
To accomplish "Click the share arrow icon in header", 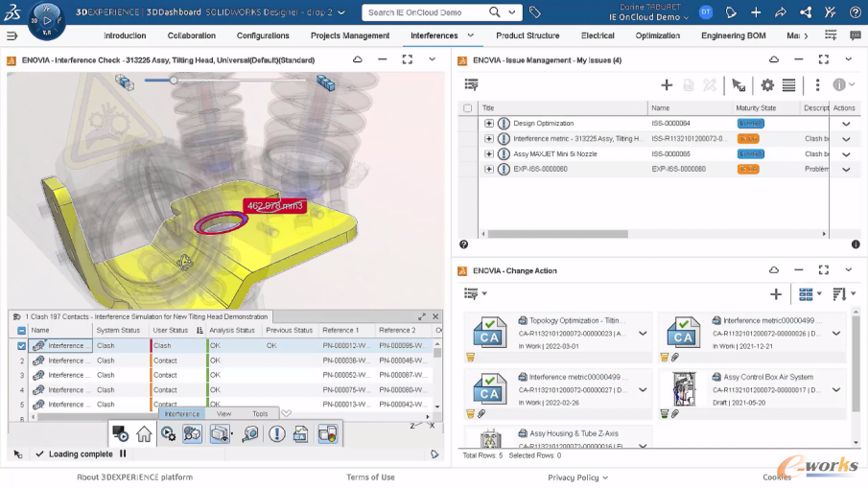I will (x=781, y=12).
